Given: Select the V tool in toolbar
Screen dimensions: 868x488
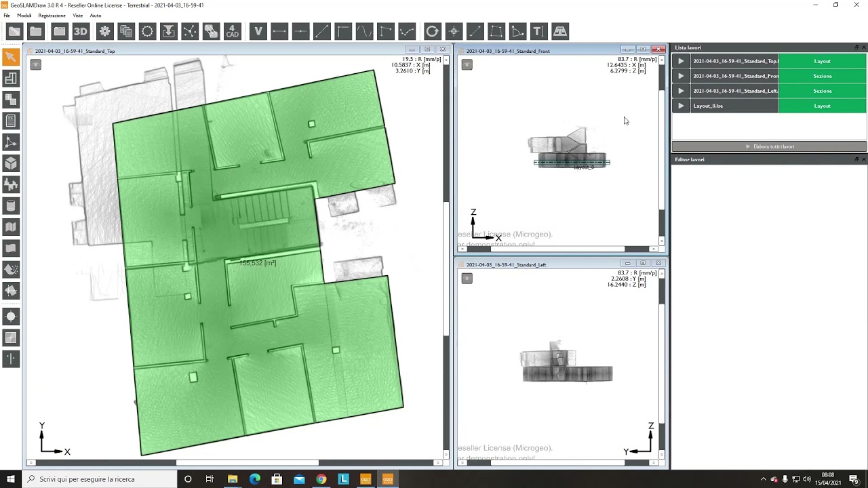Looking at the screenshot, I should [x=258, y=31].
